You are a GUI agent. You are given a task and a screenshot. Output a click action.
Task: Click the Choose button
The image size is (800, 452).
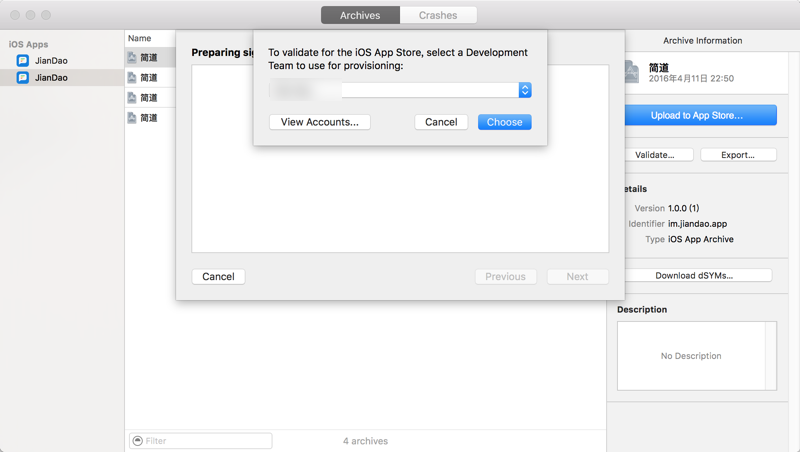pos(505,122)
